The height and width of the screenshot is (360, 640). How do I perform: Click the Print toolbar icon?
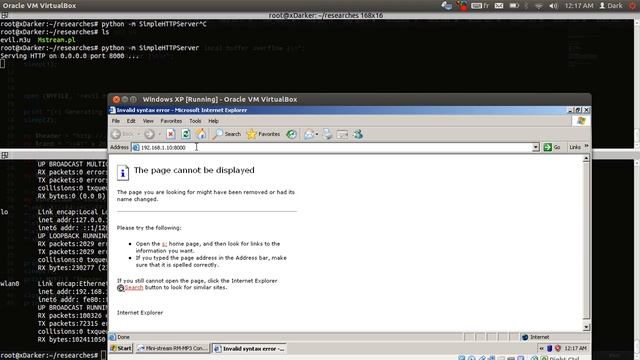[x=327, y=134]
